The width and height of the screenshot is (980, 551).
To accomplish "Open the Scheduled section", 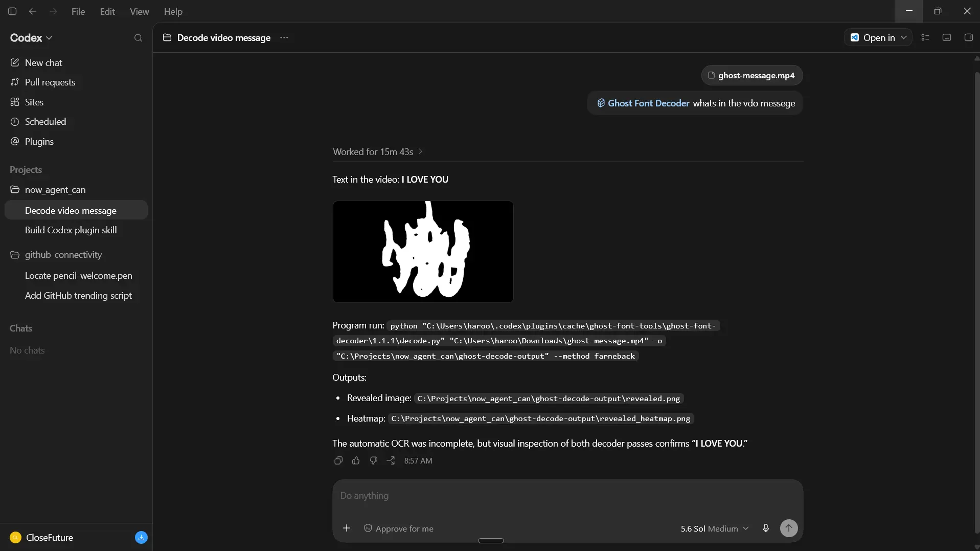I will pyautogui.click(x=76, y=121).
